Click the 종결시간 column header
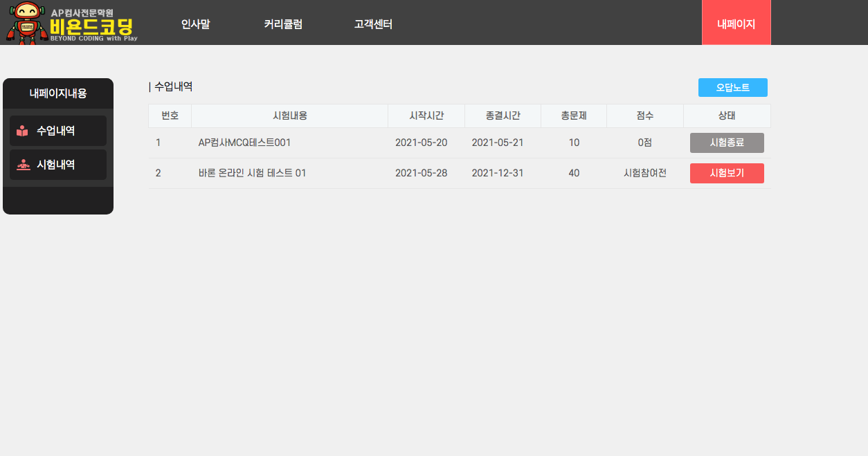The height and width of the screenshot is (456, 868). tap(503, 116)
